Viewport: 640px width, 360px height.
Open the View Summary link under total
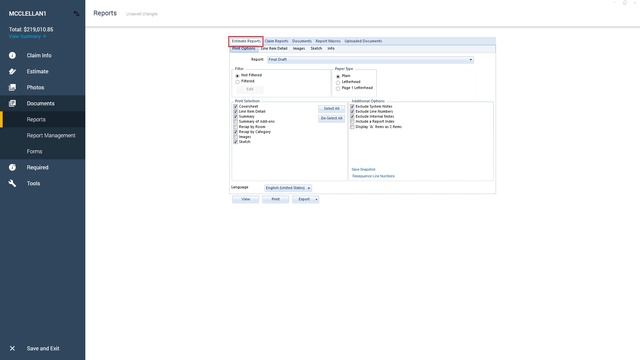click(x=27, y=36)
